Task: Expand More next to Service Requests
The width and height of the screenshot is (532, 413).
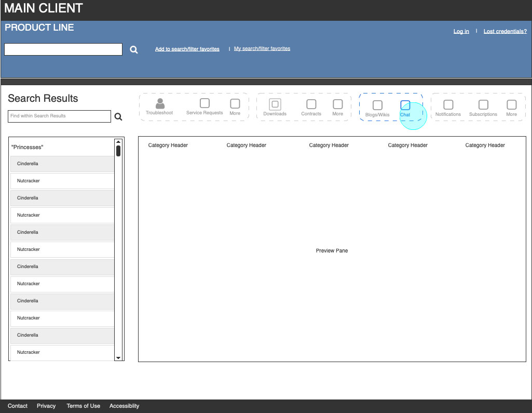Action: click(x=235, y=104)
